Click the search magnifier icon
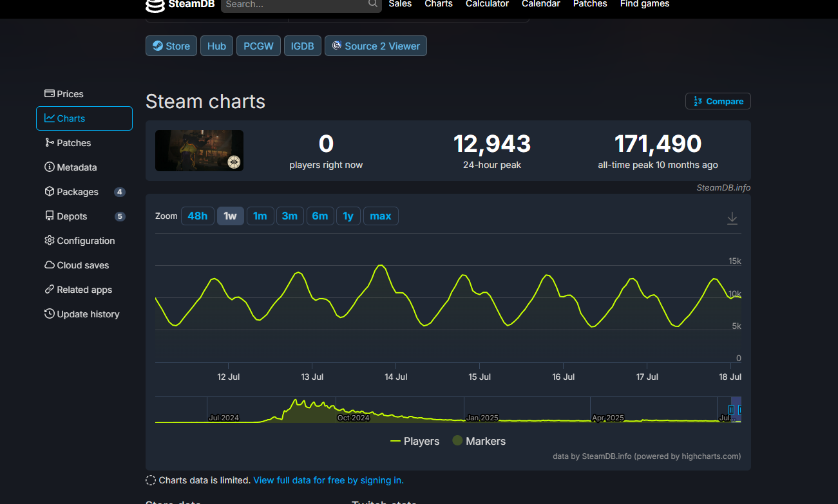This screenshot has width=838, height=504. (x=373, y=4)
